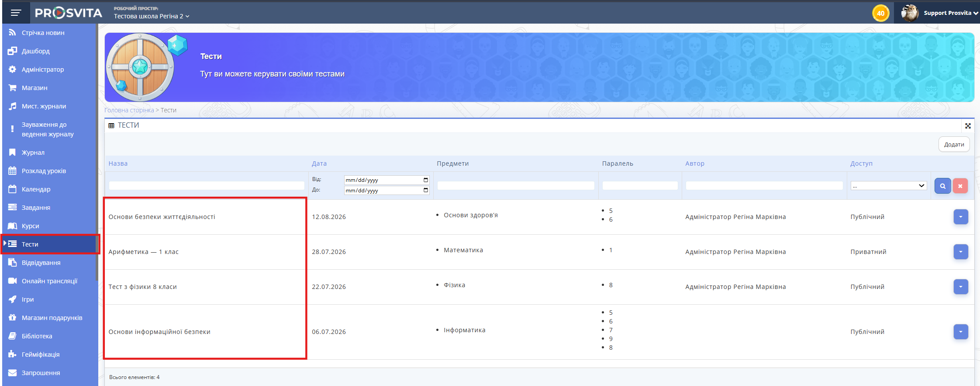Click the blue search filter button
Image resolution: width=980 pixels, height=386 pixels.
pyautogui.click(x=942, y=186)
